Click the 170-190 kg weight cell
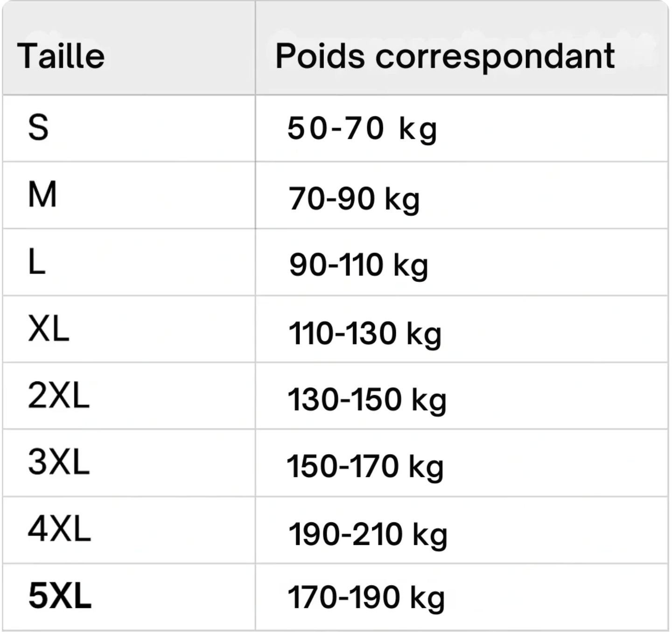 [x=366, y=597]
